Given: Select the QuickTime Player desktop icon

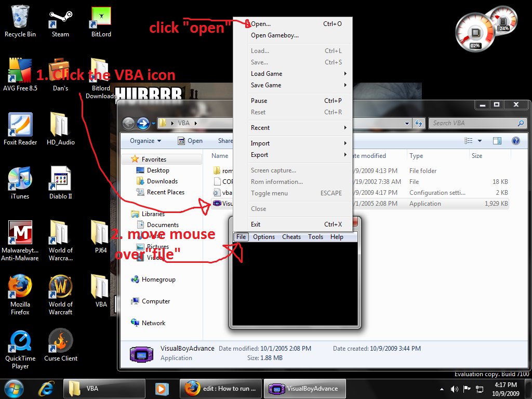Looking at the screenshot, I should (x=20, y=349).
